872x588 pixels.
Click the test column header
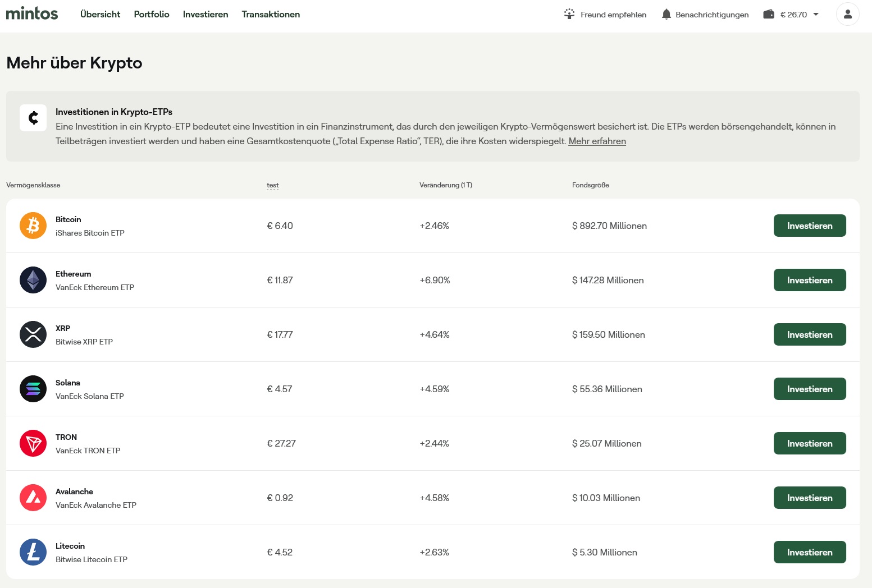(272, 185)
